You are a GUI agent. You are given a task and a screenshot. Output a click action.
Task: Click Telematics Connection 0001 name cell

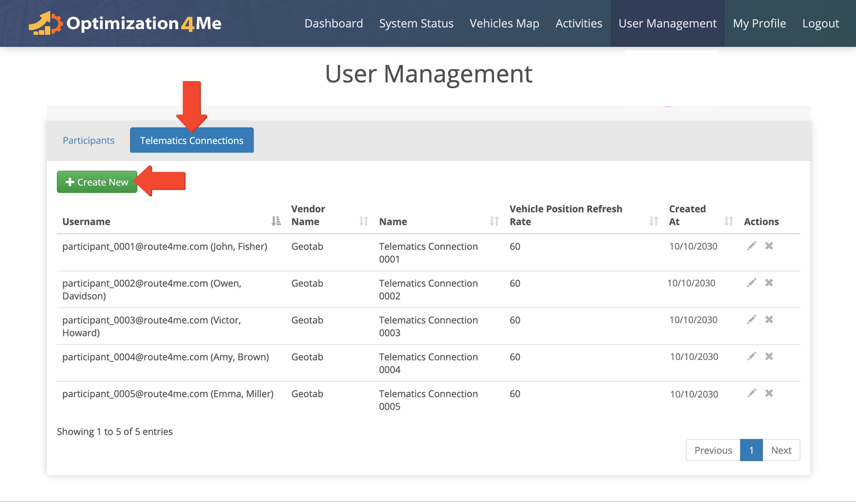click(x=428, y=253)
